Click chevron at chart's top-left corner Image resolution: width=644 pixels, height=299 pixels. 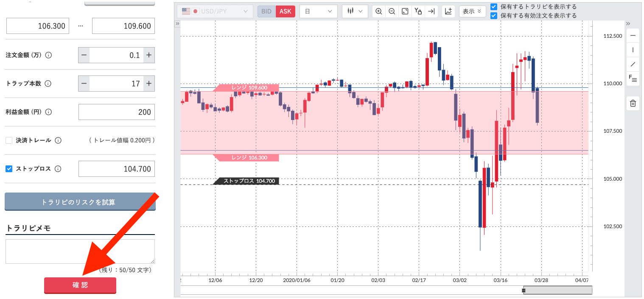[178, 24]
